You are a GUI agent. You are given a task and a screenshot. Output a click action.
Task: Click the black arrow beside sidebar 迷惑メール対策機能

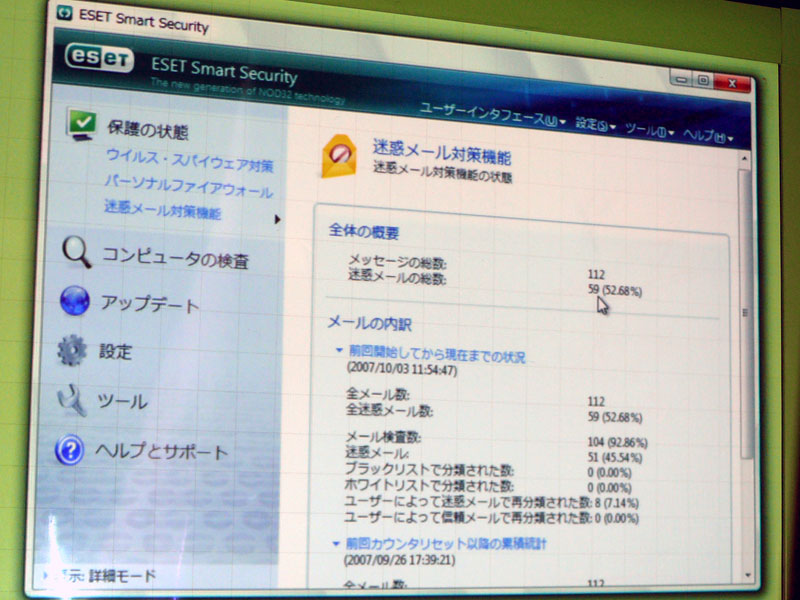[x=277, y=219]
